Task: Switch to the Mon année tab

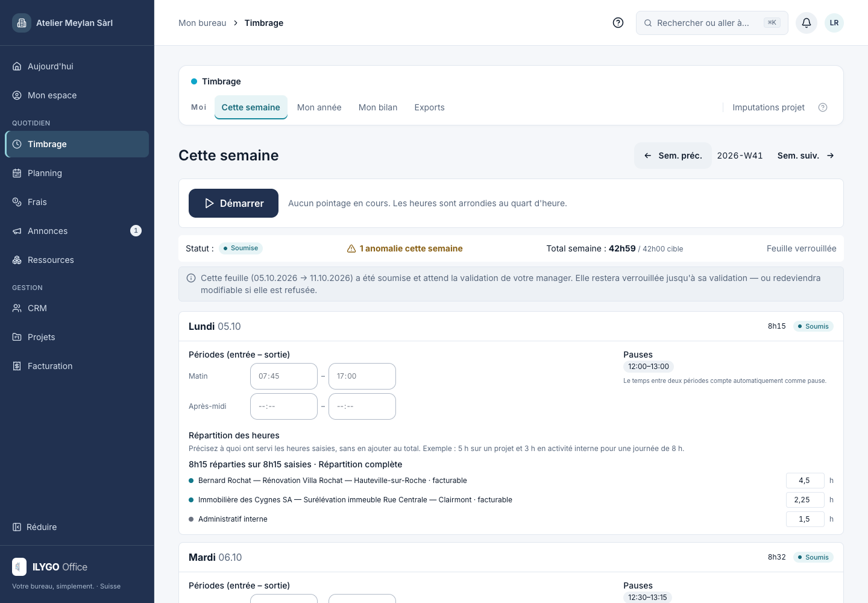Action: pyautogui.click(x=319, y=107)
